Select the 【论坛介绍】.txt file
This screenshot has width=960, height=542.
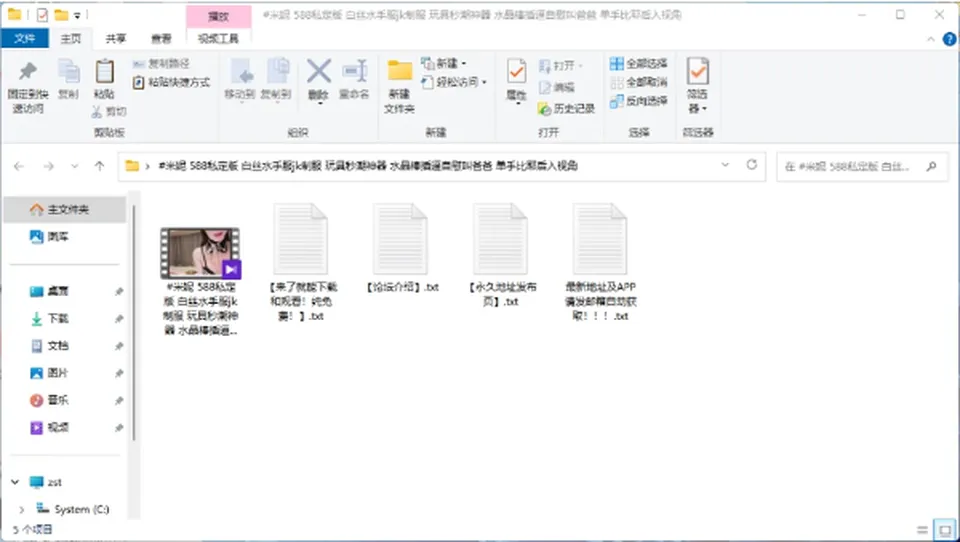(402, 248)
